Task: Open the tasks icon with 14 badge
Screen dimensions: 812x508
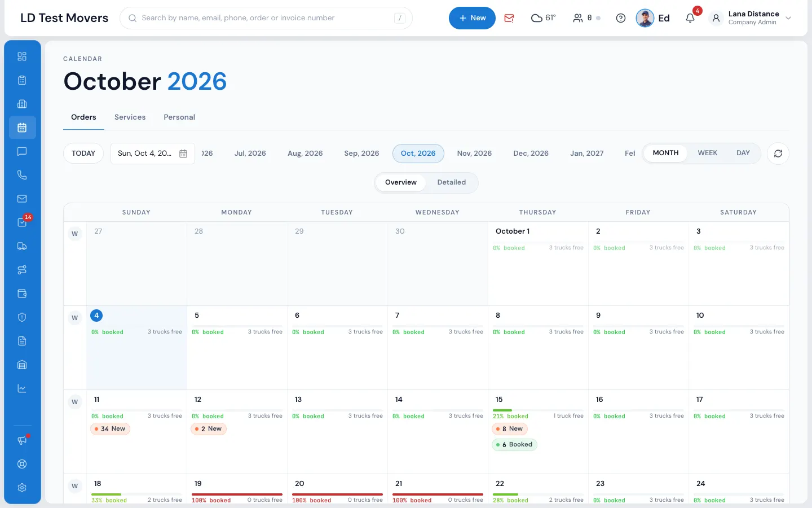Action: 22,222
